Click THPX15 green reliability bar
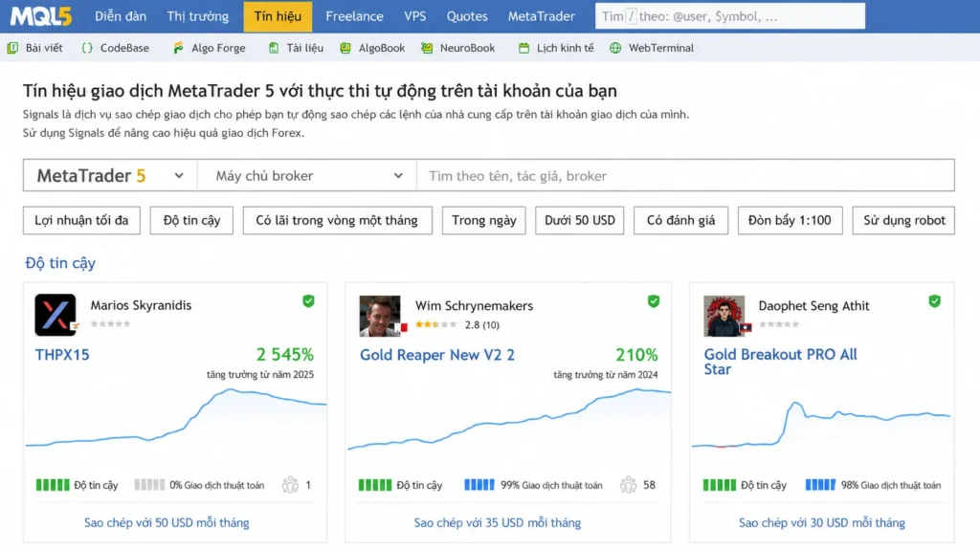The image size is (980, 551). 53,485
